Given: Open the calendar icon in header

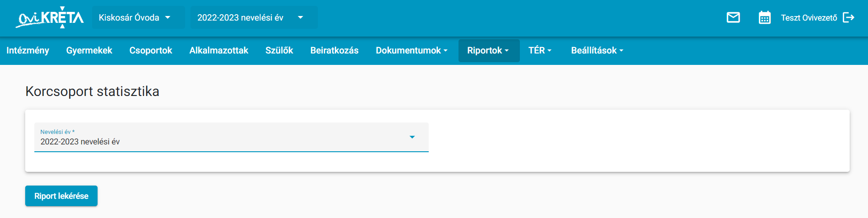Looking at the screenshot, I should [765, 17].
